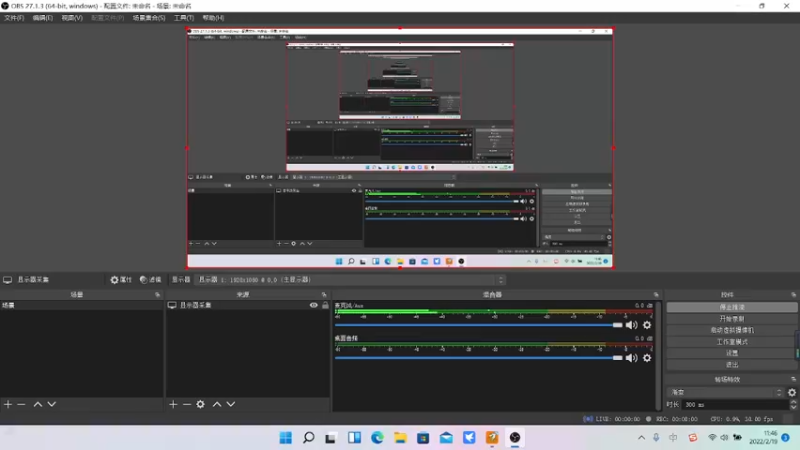
Task: Open the Tools (工具) menu
Action: [x=184, y=18]
